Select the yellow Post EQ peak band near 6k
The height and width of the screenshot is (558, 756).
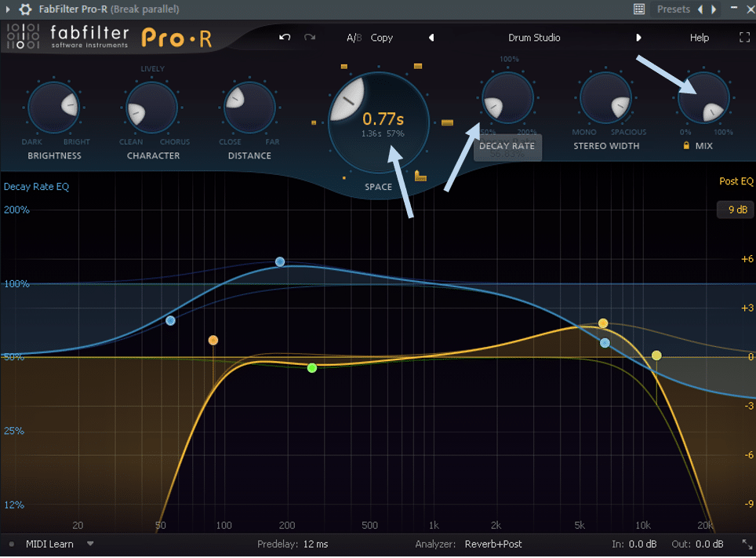pyautogui.click(x=602, y=323)
